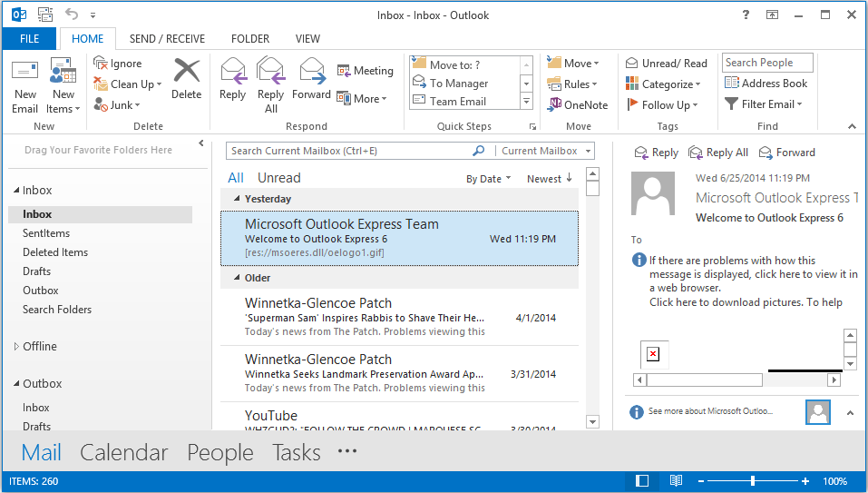Open Calendar in the navigation bar
This screenshot has width=868, height=493.
(124, 452)
